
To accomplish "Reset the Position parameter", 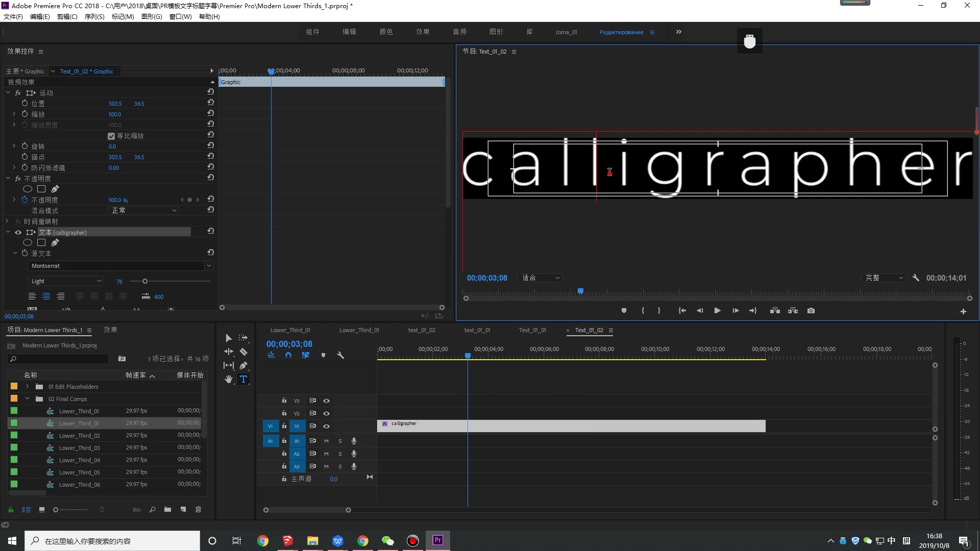I will pos(210,103).
